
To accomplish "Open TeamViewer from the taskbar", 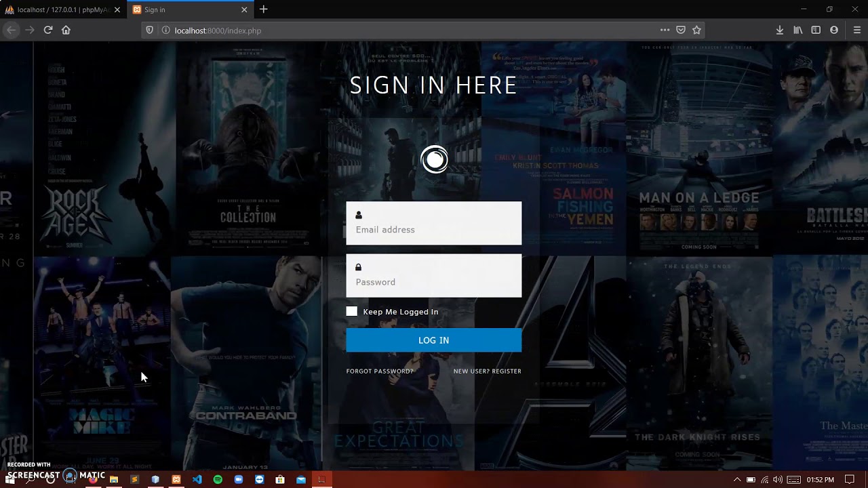I will [259, 480].
